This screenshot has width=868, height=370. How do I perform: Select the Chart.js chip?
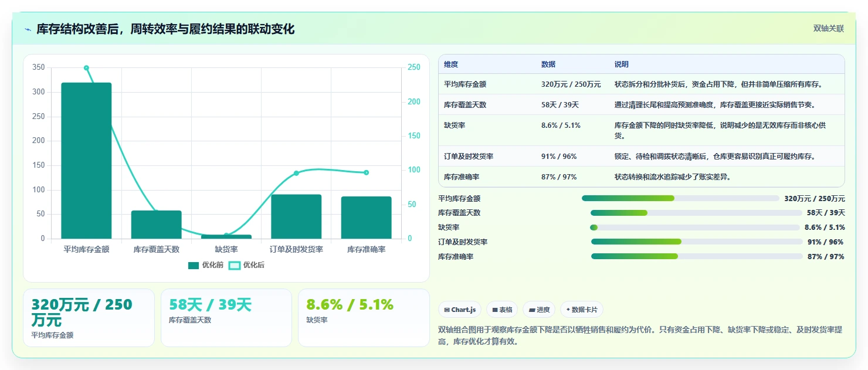pyautogui.click(x=460, y=310)
